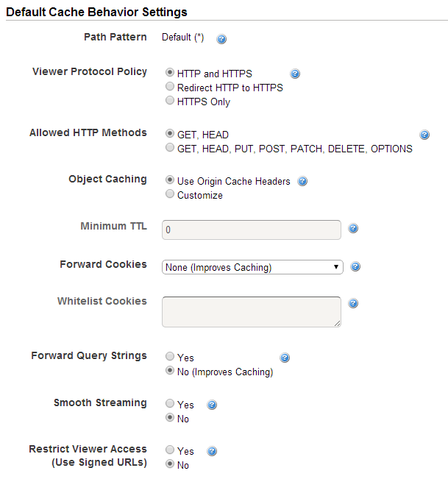Focus the Whitelist Cookies text area
Screen dimensions: 448x479
click(x=252, y=312)
